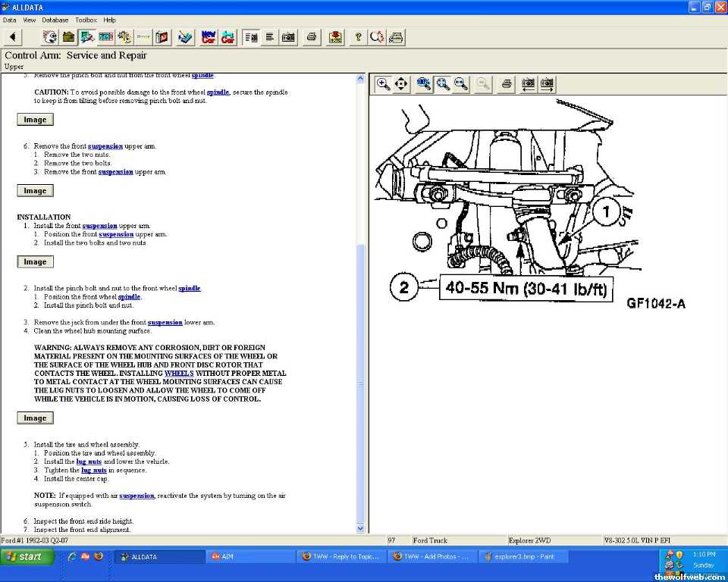Click the Image button below the WARNING text
The height and width of the screenshot is (582, 728).
pyautogui.click(x=35, y=418)
